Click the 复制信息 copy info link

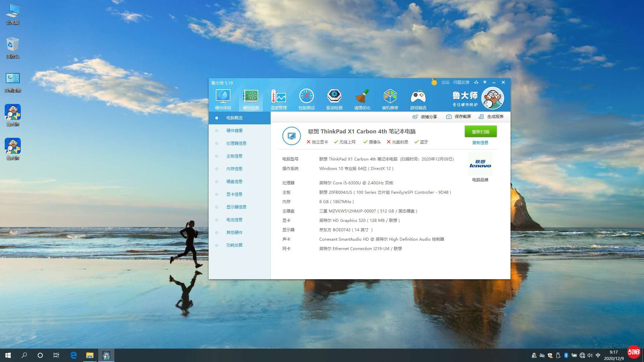pyautogui.click(x=480, y=143)
